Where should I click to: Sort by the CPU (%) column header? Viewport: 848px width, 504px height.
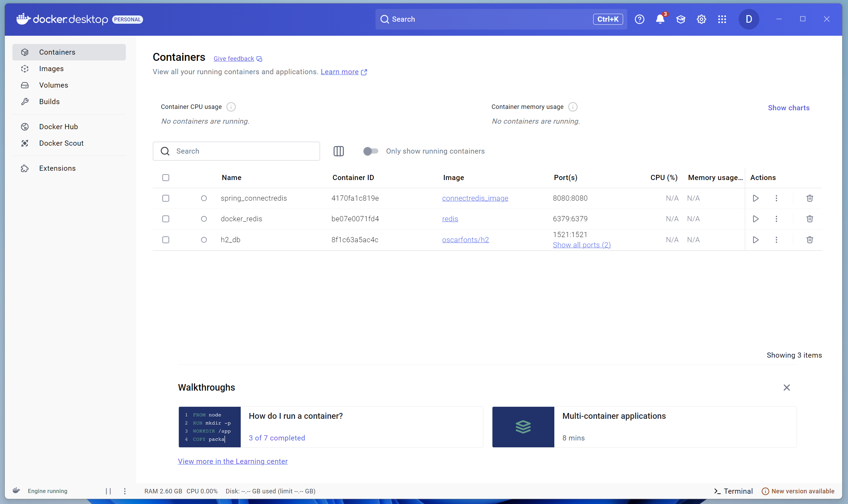tap(664, 178)
